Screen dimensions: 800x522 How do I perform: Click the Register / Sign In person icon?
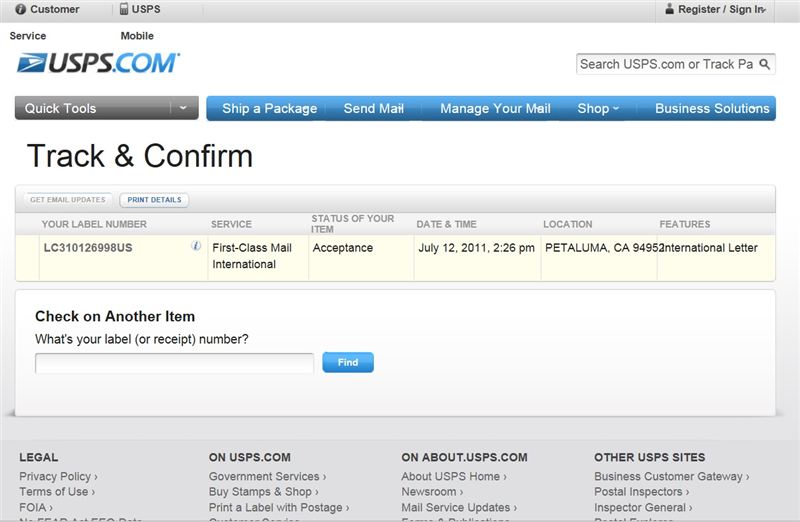pyautogui.click(x=669, y=9)
